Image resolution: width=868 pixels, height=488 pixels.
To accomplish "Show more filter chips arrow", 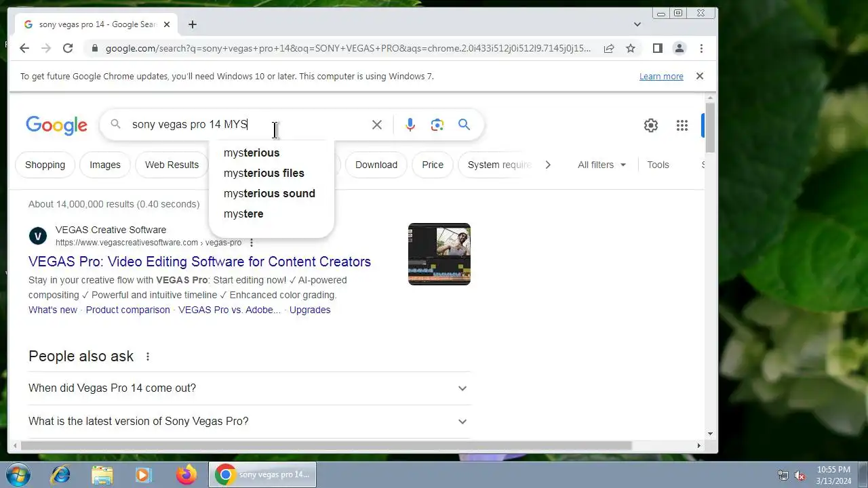I will [x=548, y=165].
